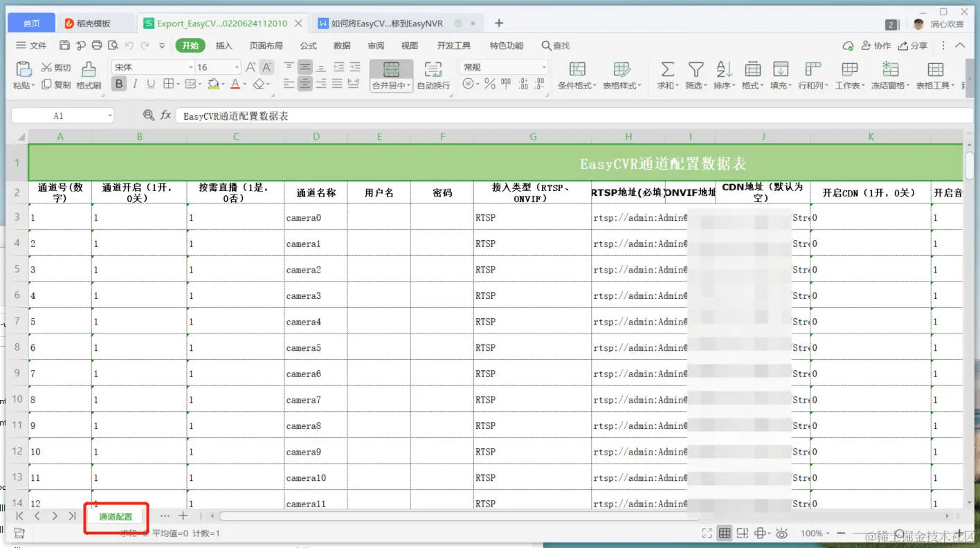Open the font size dropdown showing 16

point(237,67)
